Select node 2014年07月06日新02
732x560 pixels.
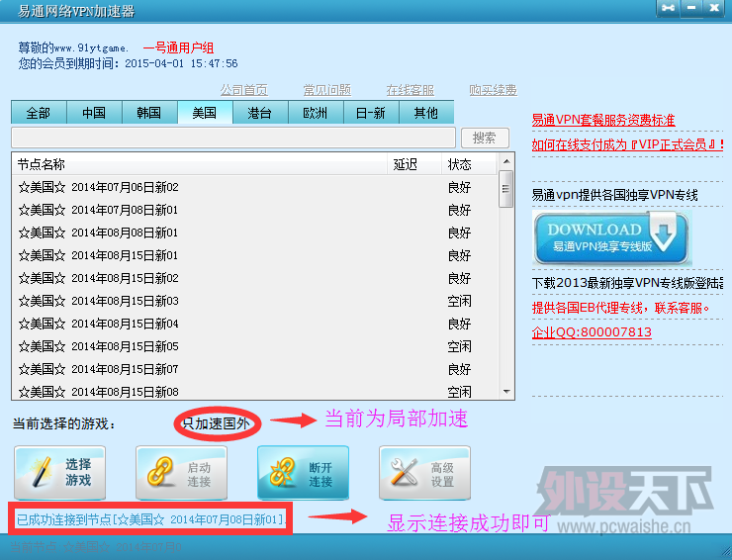[255, 187]
